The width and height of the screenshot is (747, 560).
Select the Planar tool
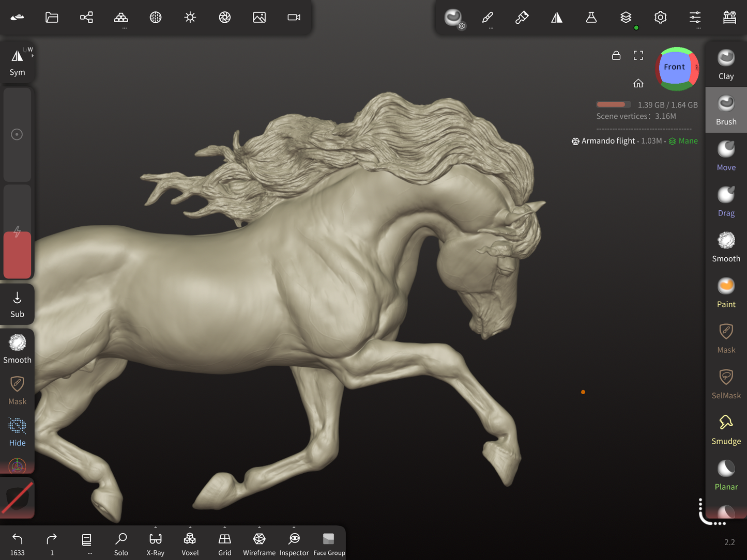(x=726, y=475)
